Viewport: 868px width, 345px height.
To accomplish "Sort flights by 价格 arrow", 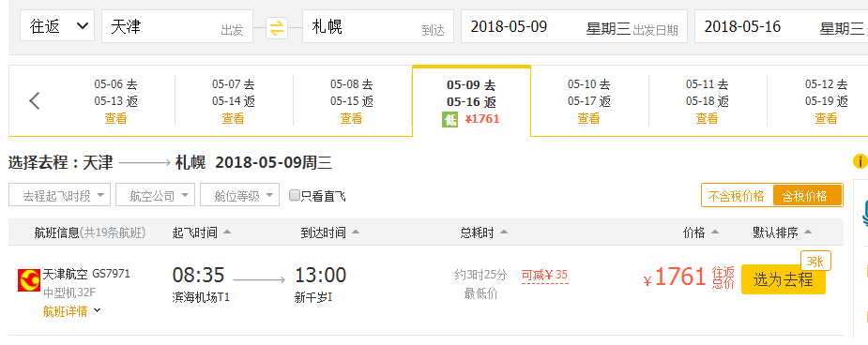I will pyautogui.click(x=715, y=232).
